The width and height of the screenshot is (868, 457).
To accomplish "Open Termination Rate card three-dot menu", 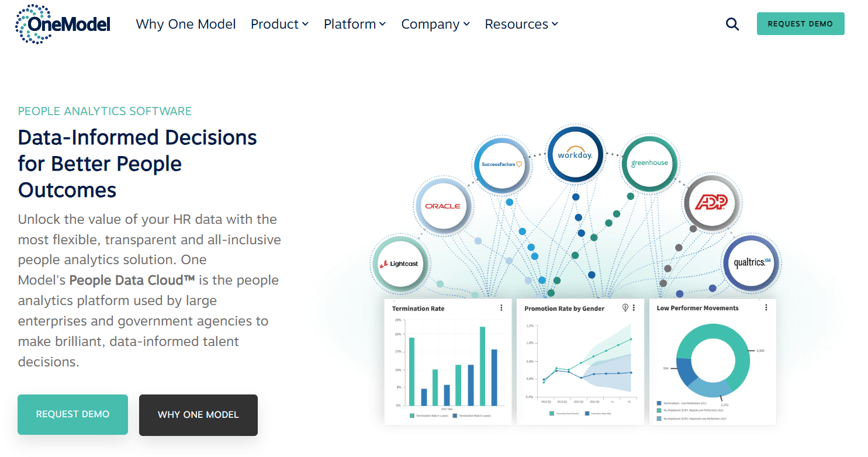I will [501, 308].
